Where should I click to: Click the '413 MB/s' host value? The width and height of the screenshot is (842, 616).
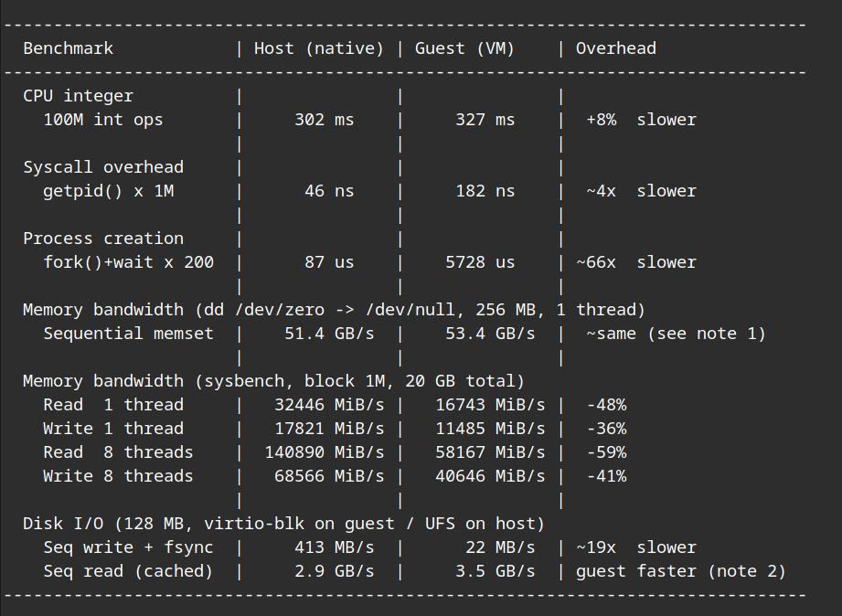pos(334,547)
